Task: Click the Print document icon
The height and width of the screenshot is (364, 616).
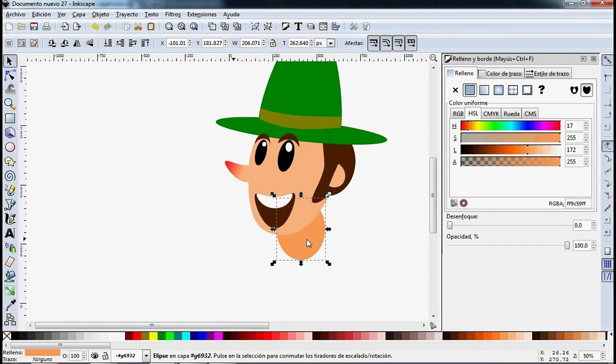Action: click(46, 26)
